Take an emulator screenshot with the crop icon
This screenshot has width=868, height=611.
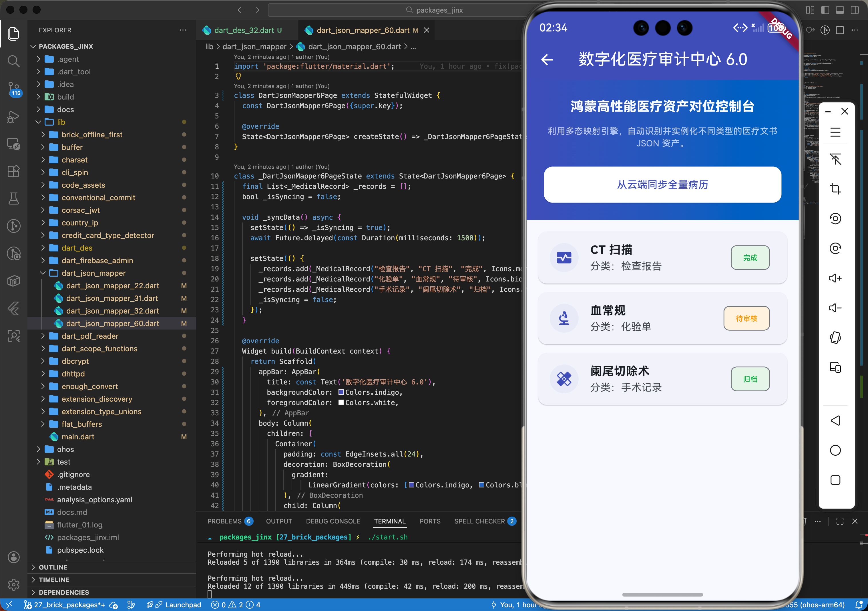[x=835, y=189]
